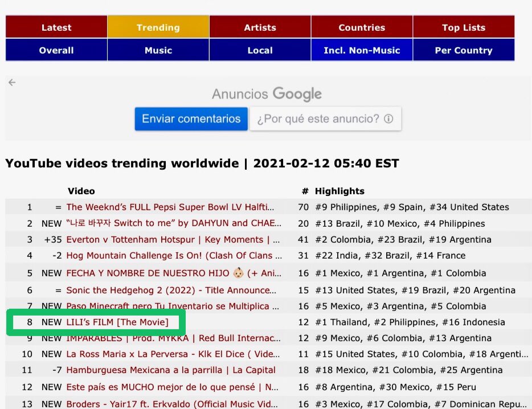Open Sonic the Hedgehog 2 Title Announcement link
Screen dimensions: 532x409
click(x=171, y=290)
